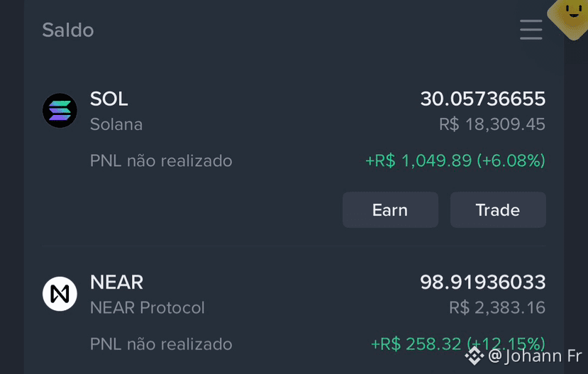Image resolution: width=588 pixels, height=374 pixels.
Task: Click NEAR unrealized profit +R$ 258.32
Action: pyautogui.click(x=416, y=344)
